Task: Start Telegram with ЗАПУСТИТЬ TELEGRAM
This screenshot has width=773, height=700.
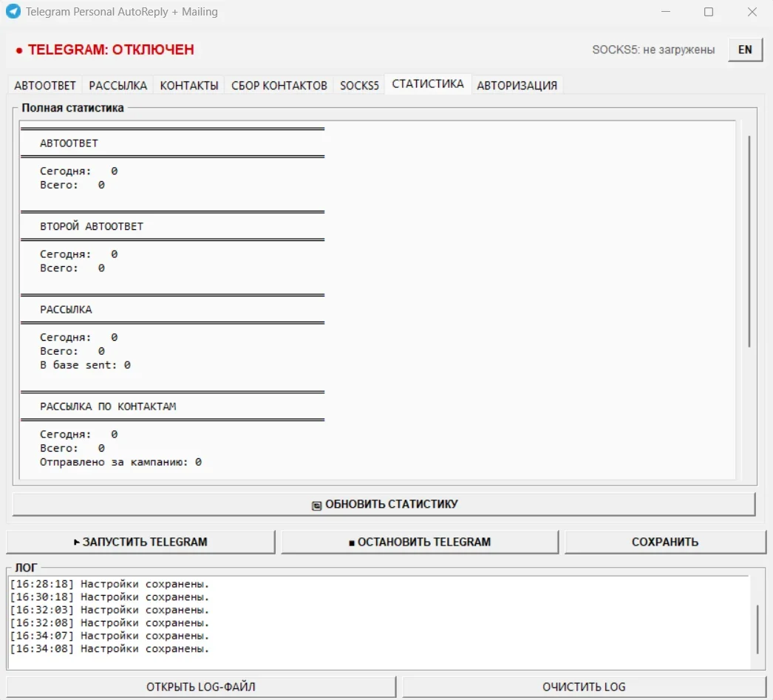Action: pyautogui.click(x=140, y=542)
